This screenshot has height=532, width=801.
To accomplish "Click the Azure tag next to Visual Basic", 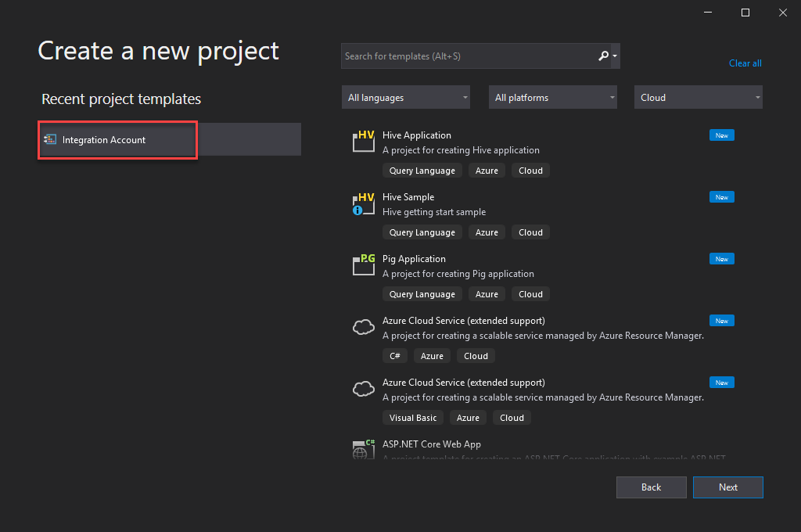I will pyautogui.click(x=468, y=418).
